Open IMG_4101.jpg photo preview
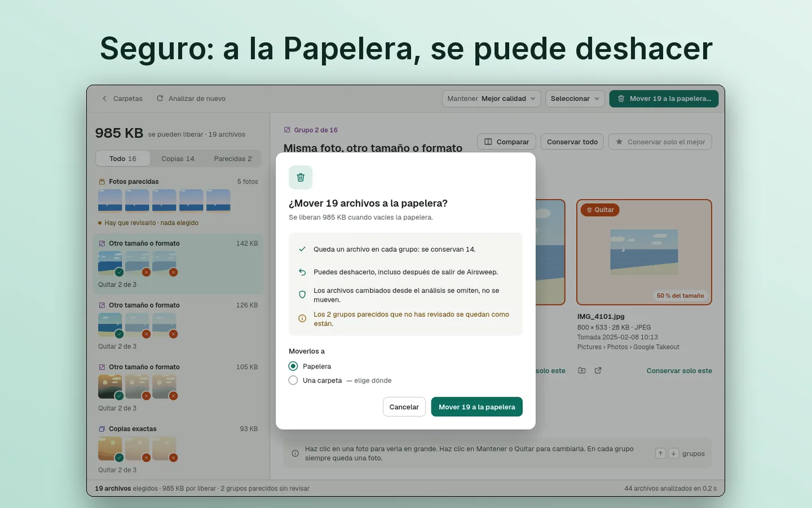Screen dimensions: 812x508 click(644, 252)
